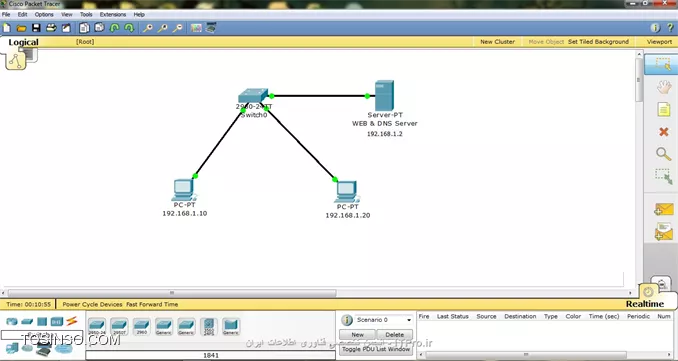Select the Connections lightning bolt category
This screenshot has height=361, width=678.
(x=72, y=322)
